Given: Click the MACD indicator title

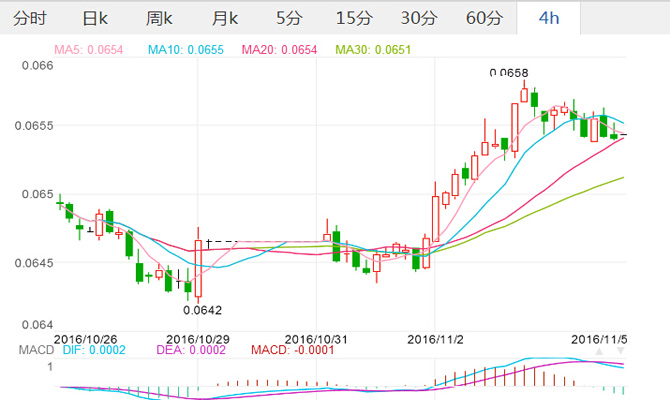Looking at the screenshot, I should point(36,350).
